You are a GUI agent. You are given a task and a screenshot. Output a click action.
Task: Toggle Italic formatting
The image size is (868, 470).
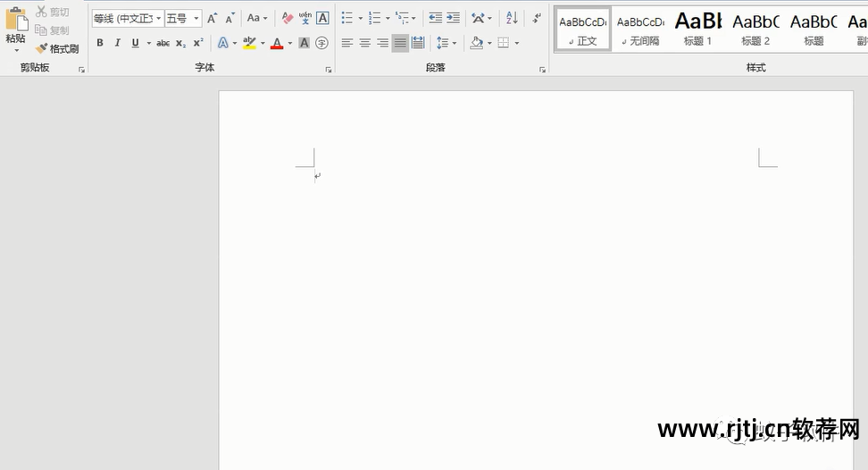click(117, 43)
